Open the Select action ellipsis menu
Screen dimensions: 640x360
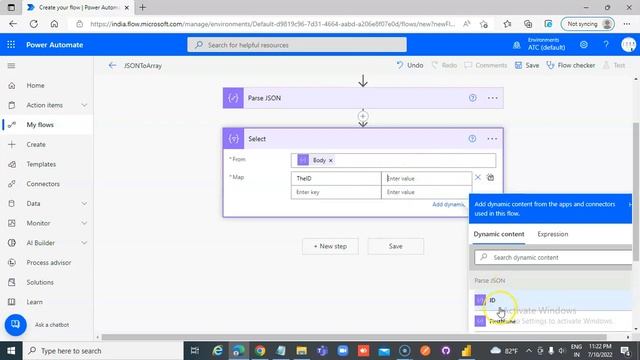click(492, 139)
